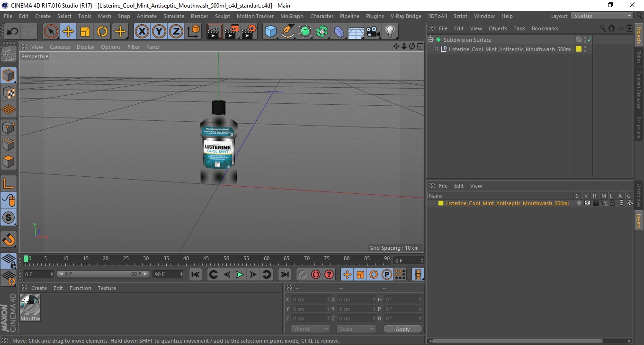
Task: Click Render View clapperboard icon
Action: pos(215,32)
